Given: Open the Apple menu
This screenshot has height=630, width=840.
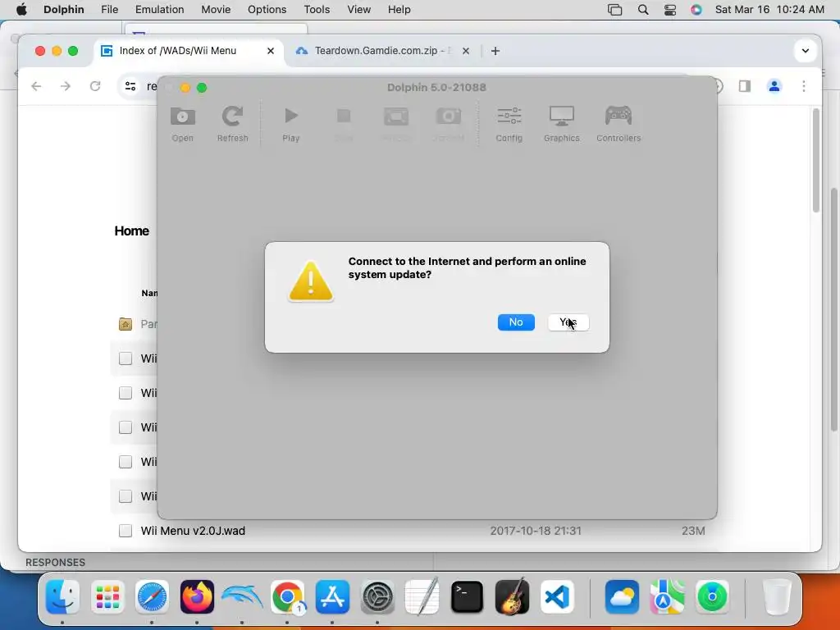Looking at the screenshot, I should tap(22, 10).
